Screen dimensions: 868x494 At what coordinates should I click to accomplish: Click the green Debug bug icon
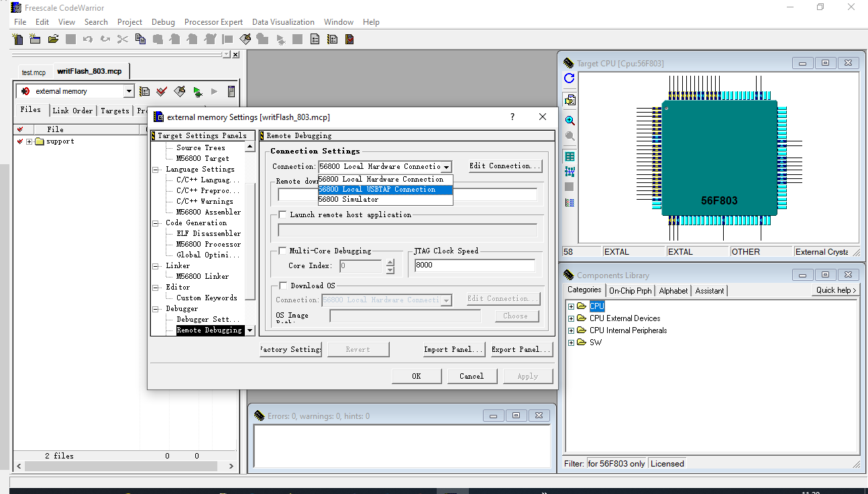197,91
